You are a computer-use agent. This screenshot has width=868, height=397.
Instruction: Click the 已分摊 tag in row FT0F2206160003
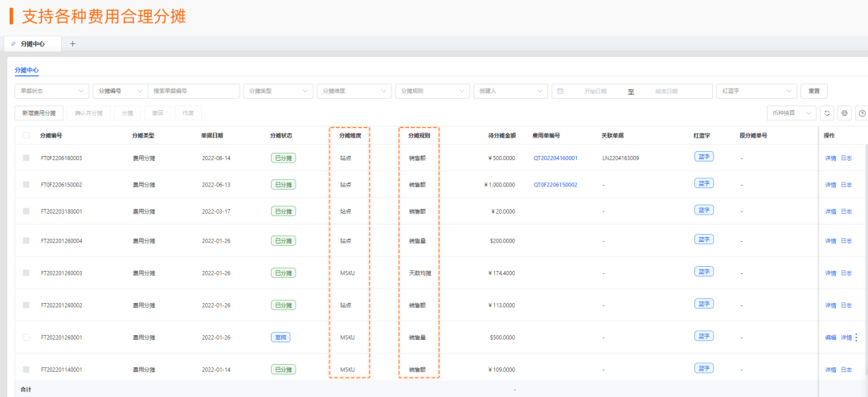pyautogui.click(x=283, y=158)
